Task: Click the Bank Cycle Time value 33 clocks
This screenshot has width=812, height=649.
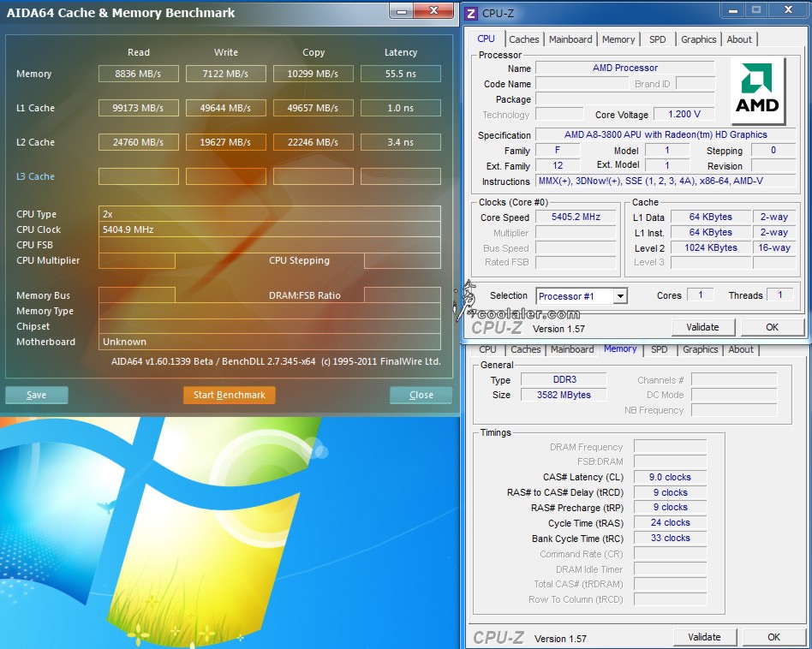Action: click(670, 539)
